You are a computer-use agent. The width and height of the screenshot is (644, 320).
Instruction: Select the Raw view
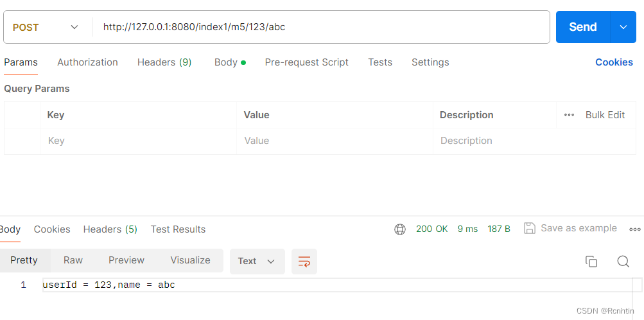(x=73, y=260)
